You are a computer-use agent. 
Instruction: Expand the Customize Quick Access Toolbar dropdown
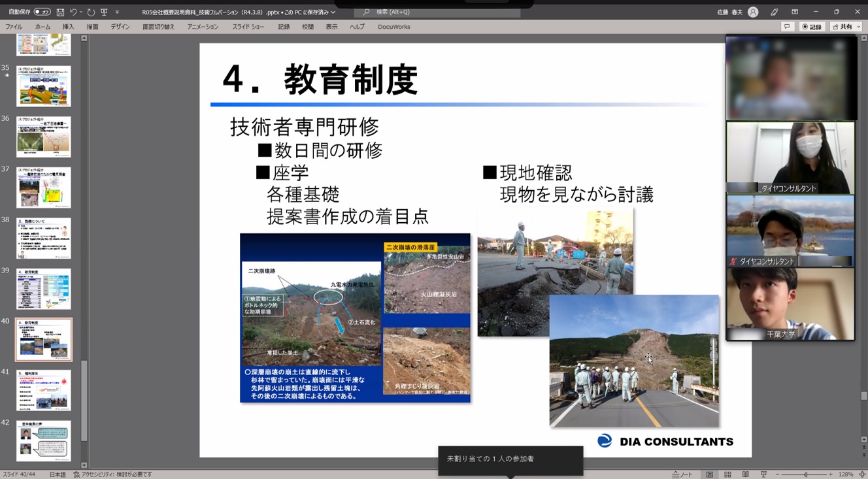[x=117, y=12]
